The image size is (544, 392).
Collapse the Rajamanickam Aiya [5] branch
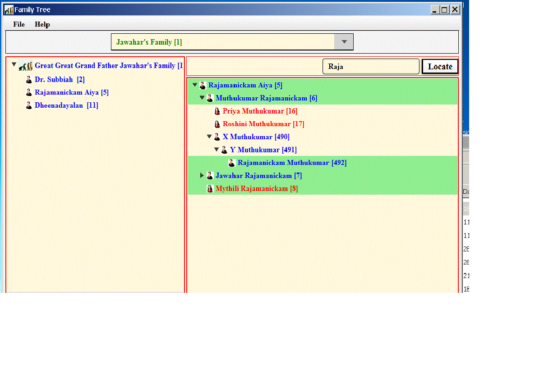(194, 85)
